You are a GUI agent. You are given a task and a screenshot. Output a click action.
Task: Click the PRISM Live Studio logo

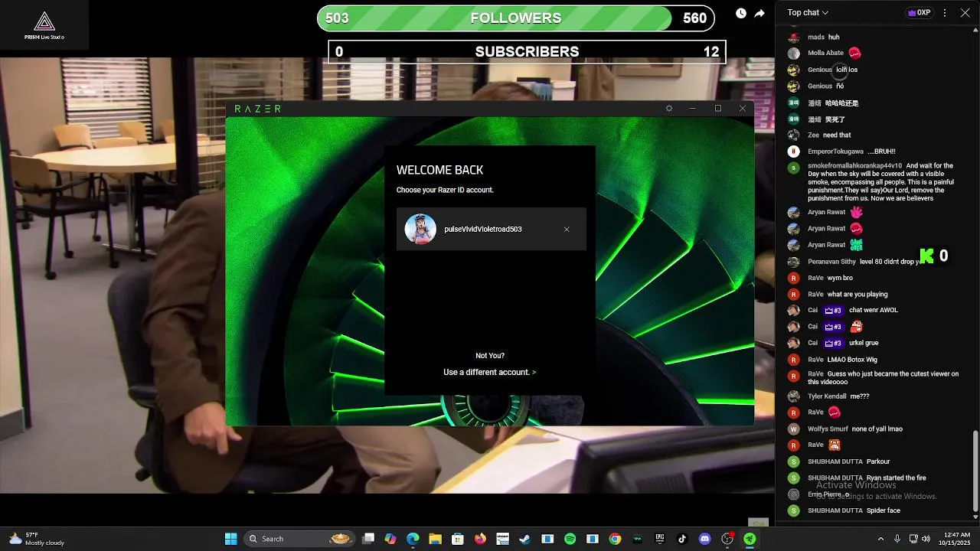click(44, 25)
